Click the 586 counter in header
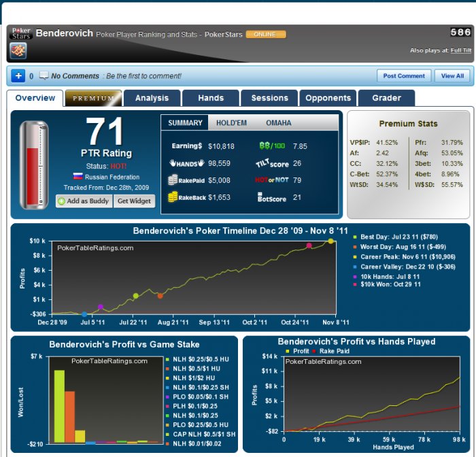 click(x=460, y=32)
